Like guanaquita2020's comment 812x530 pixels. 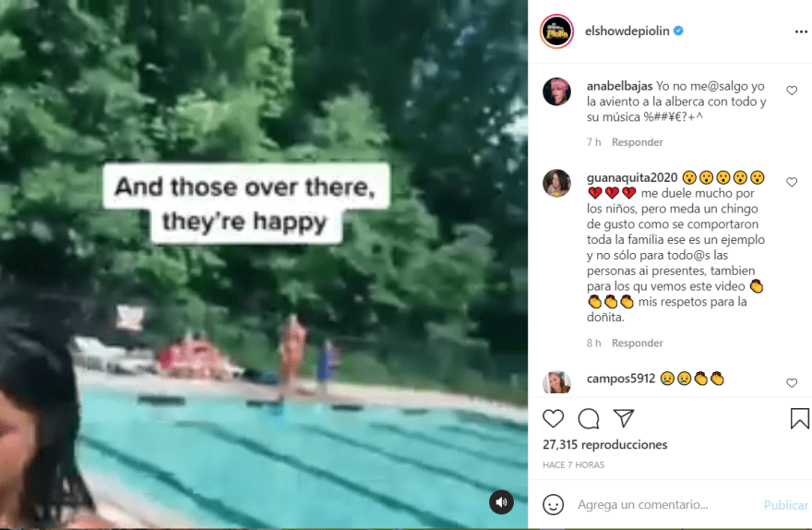(x=792, y=182)
